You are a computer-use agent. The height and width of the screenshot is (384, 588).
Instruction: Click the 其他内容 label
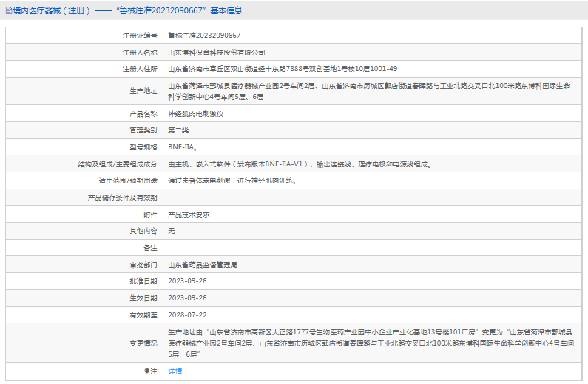coord(143,231)
